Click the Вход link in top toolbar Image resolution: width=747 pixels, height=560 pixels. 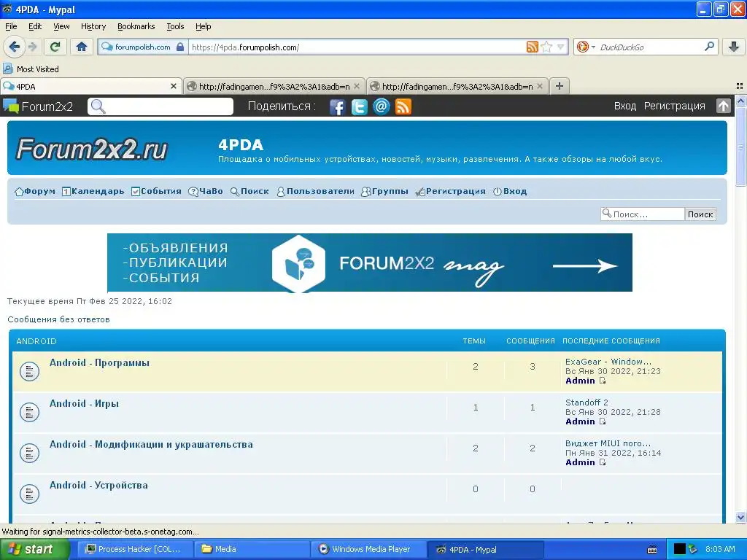pyautogui.click(x=625, y=106)
